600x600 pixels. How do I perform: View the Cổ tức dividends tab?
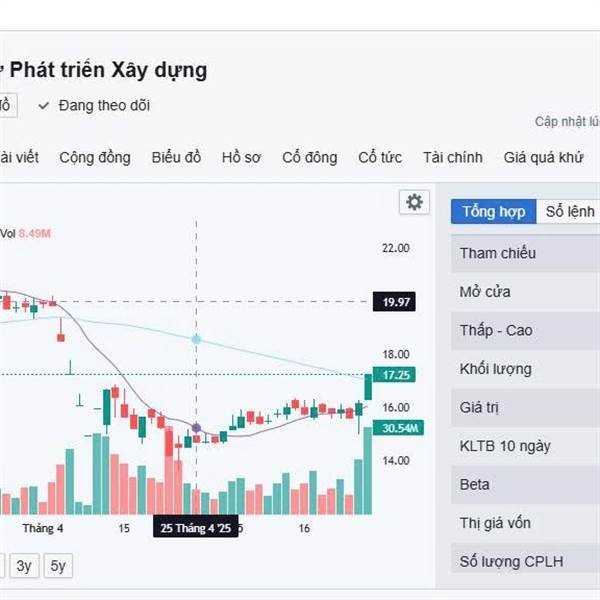(x=380, y=157)
